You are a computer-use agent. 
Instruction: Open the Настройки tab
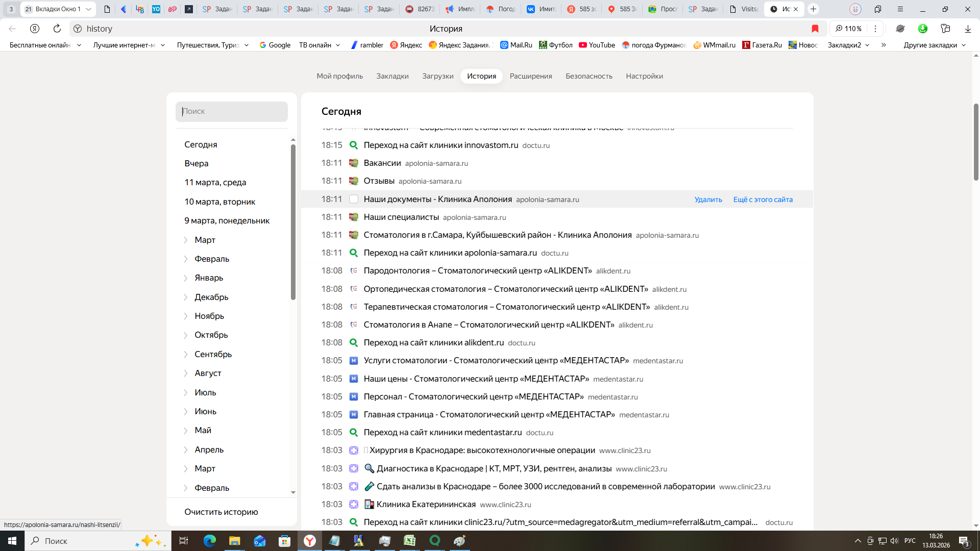pyautogui.click(x=644, y=76)
